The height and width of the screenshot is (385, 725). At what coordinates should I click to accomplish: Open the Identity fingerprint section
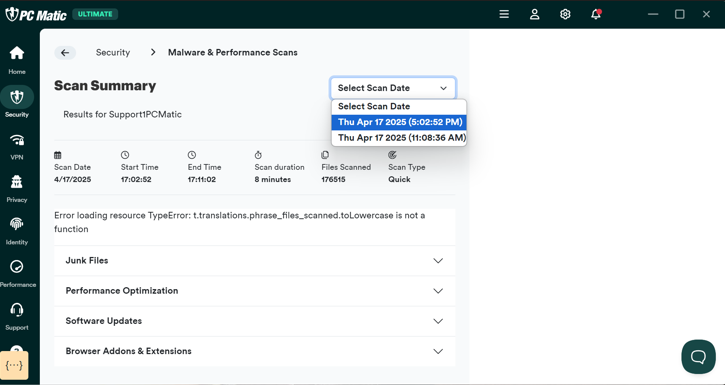[17, 231]
